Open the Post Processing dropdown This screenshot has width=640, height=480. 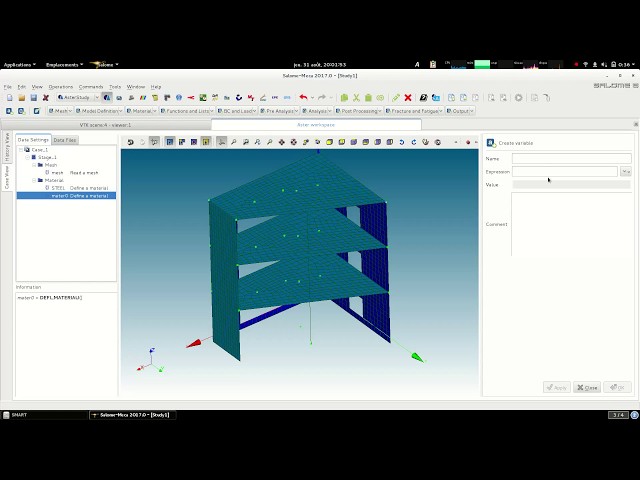[359, 111]
